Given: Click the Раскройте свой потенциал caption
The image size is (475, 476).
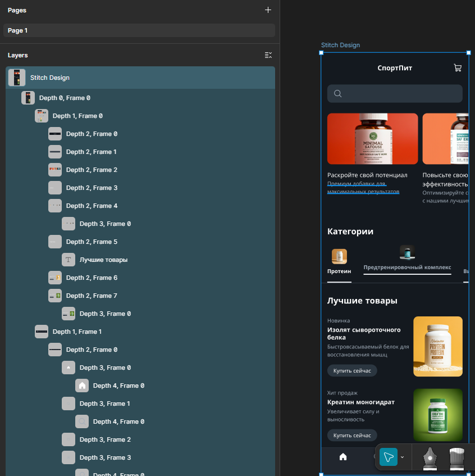Looking at the screenshot, I should pyautogui.click(x=367, y=175).
